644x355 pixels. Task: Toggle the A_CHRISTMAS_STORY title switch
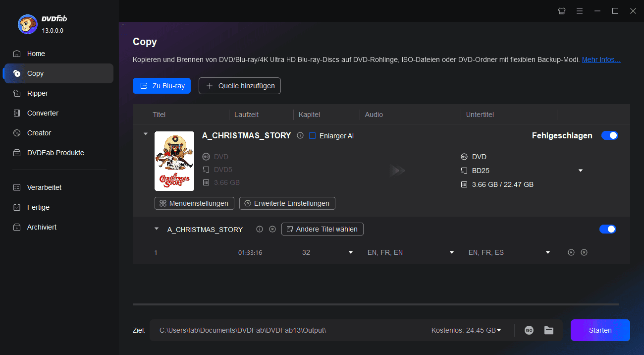(x=608, y=229)
